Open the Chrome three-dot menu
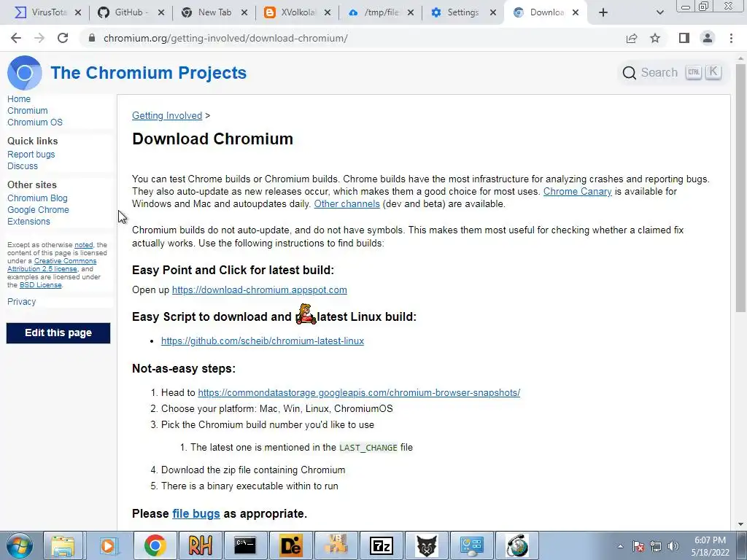The image size is (747, 560). point(731,38)
